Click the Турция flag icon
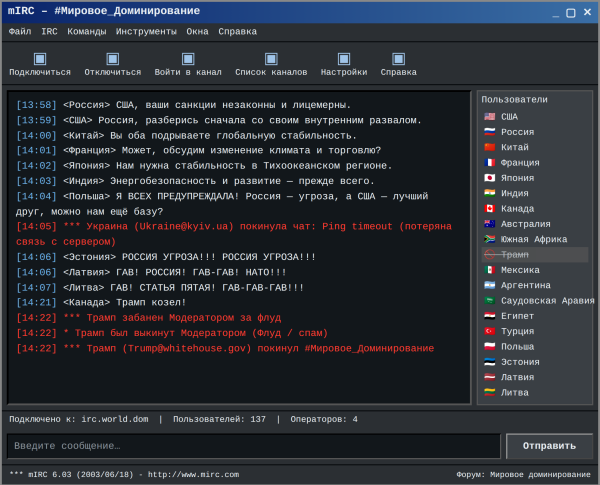This screenshot has height=485, width=600. 489,331
